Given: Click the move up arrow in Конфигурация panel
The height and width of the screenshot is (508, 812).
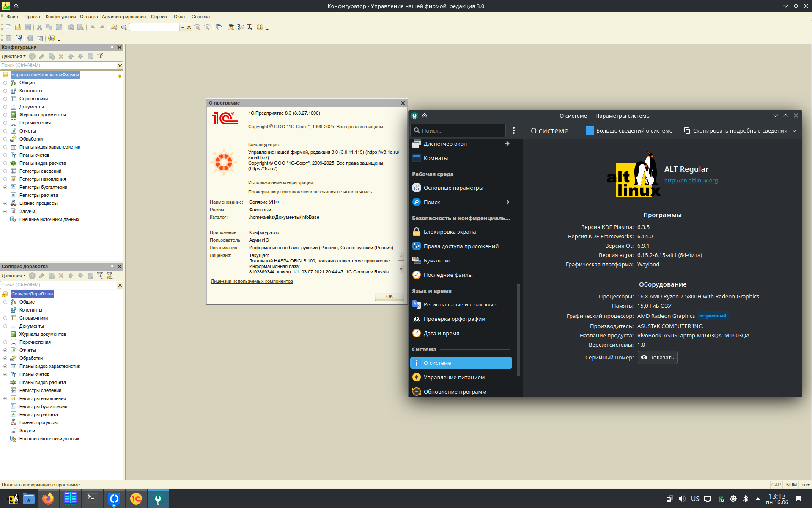Looking at the screenshot, I should coord(71,56).
